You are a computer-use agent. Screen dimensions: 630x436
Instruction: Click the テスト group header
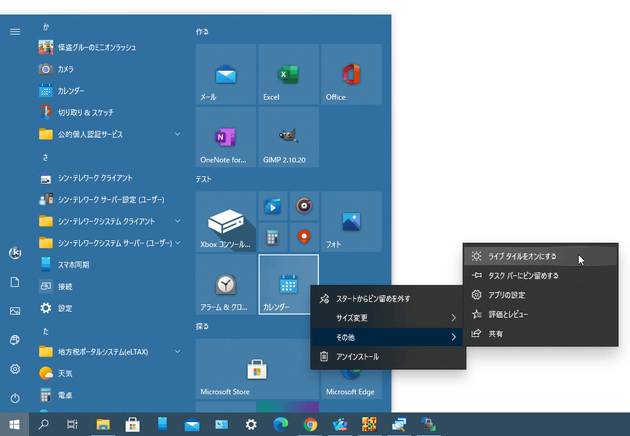coord(203,179)
